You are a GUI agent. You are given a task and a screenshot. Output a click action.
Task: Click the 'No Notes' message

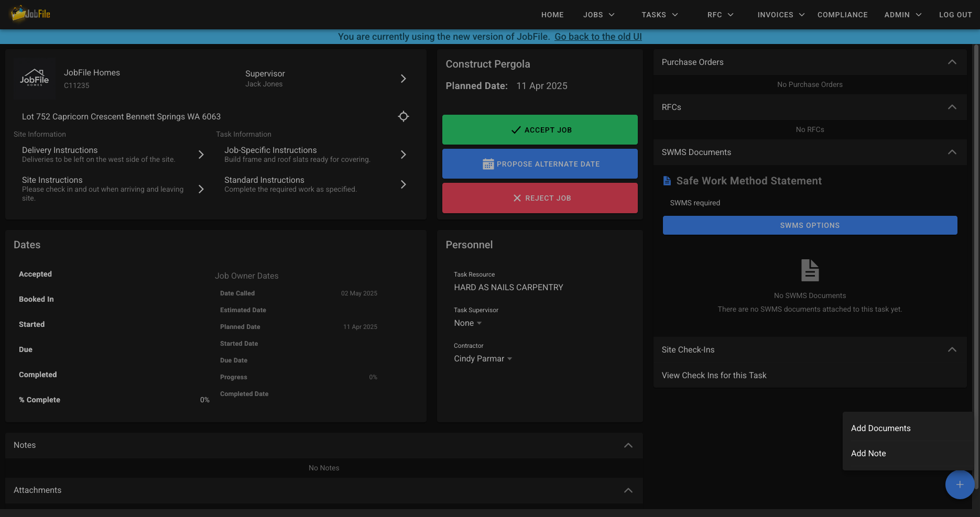(324, 468)
